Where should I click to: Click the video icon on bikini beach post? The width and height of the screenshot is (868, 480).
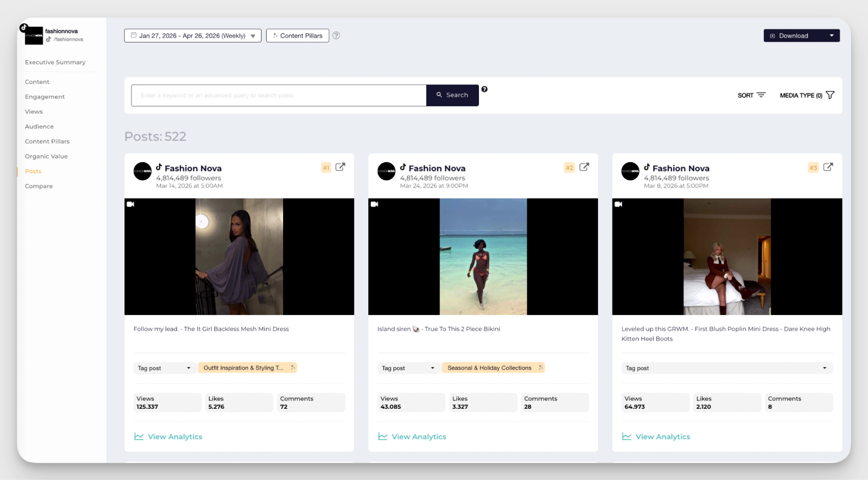point(375,204)
